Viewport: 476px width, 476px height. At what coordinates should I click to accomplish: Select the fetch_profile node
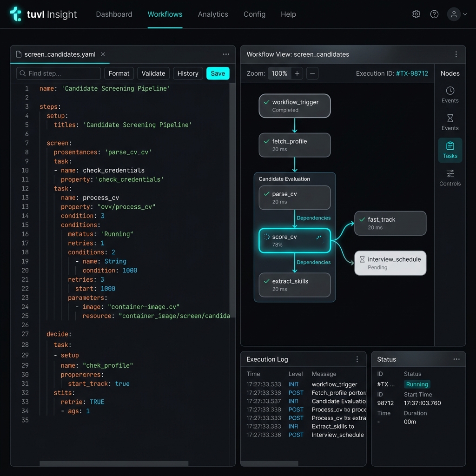pos(294,145)
